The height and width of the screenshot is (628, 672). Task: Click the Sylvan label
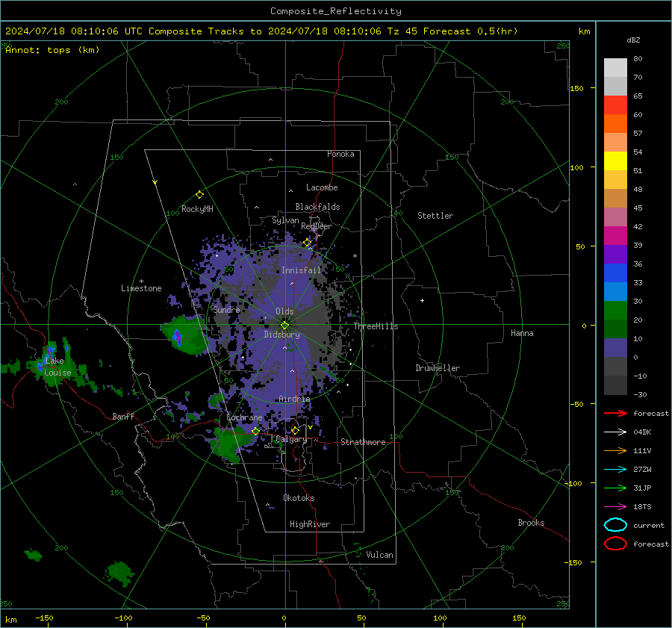(285, 220)
